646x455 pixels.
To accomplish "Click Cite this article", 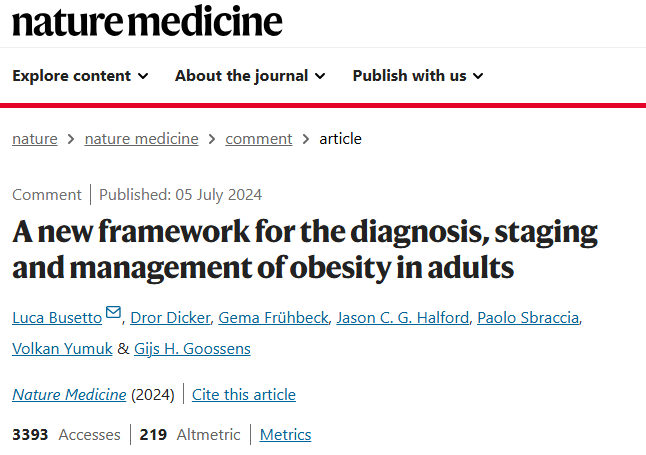I will click(244, 395).
